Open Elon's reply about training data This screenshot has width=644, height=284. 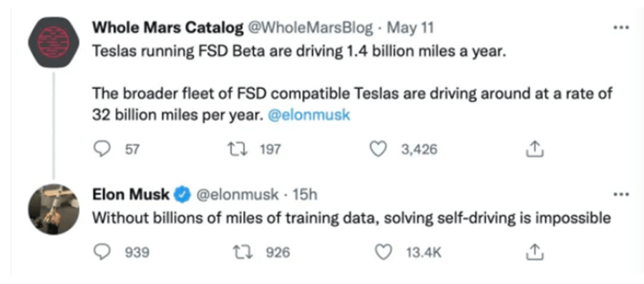point(351,218)
